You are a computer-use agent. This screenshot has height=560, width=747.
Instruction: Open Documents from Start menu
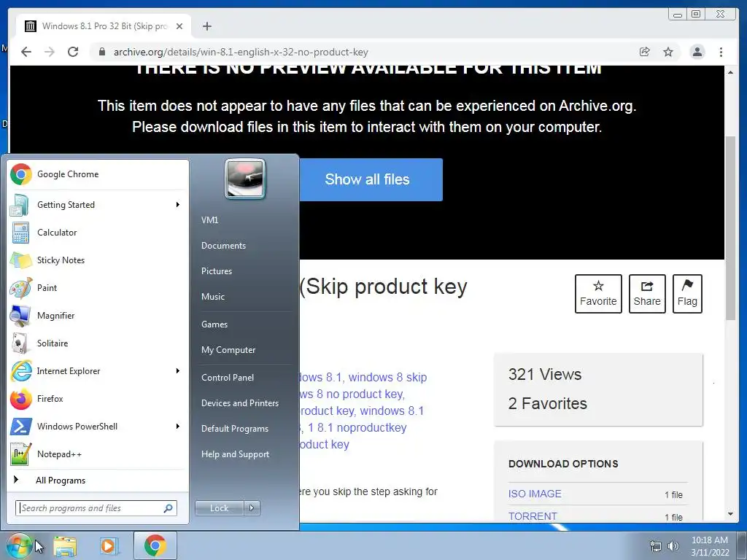pos(223,246)
